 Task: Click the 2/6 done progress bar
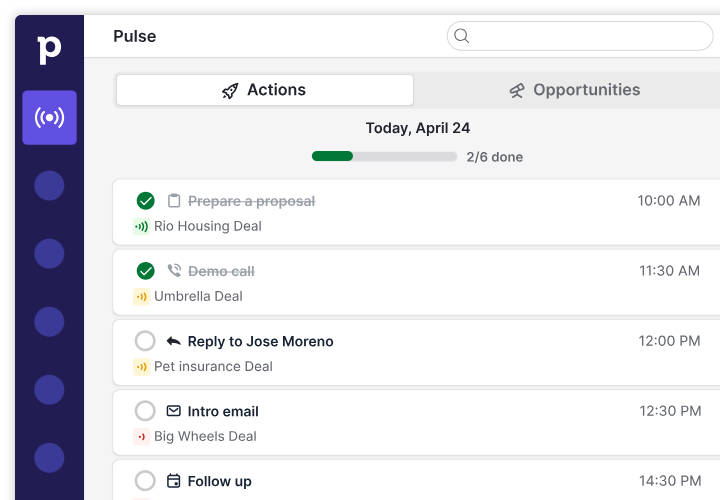point(384,157)
